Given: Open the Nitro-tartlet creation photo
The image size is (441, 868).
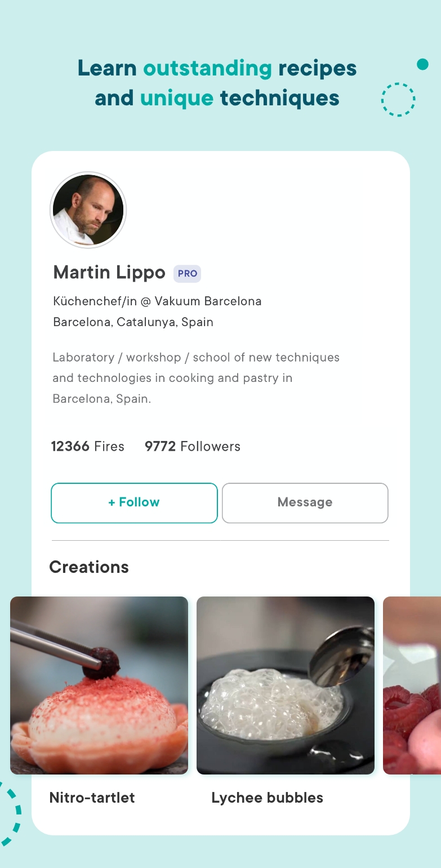Looking at the screenshot, I should click(99, 685).
